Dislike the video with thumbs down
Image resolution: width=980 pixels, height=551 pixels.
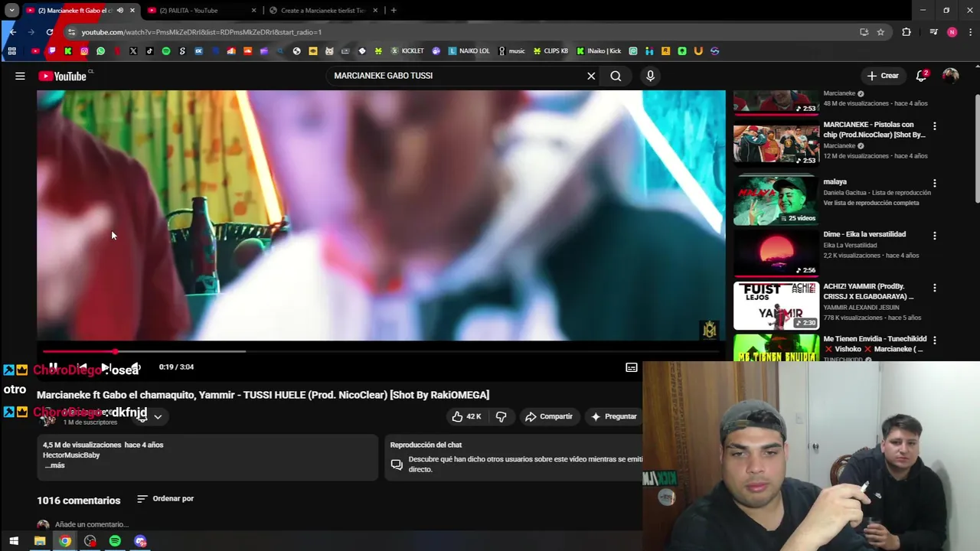501,416
